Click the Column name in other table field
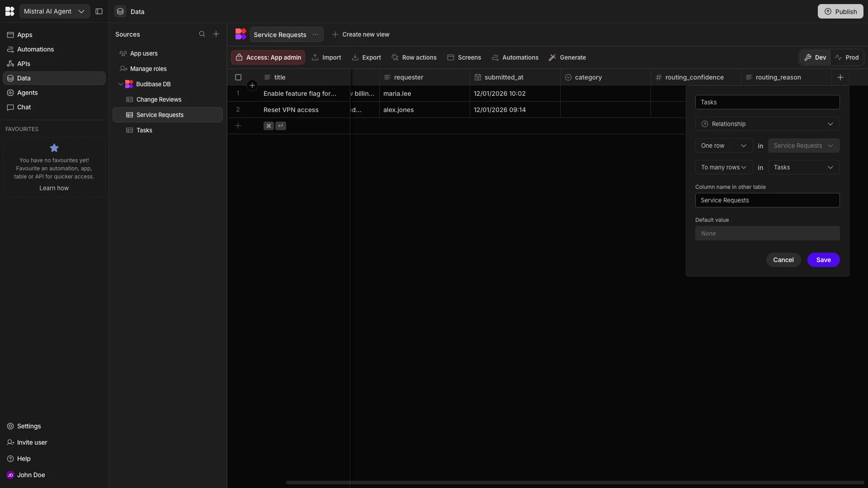 [x=767, y=200]
